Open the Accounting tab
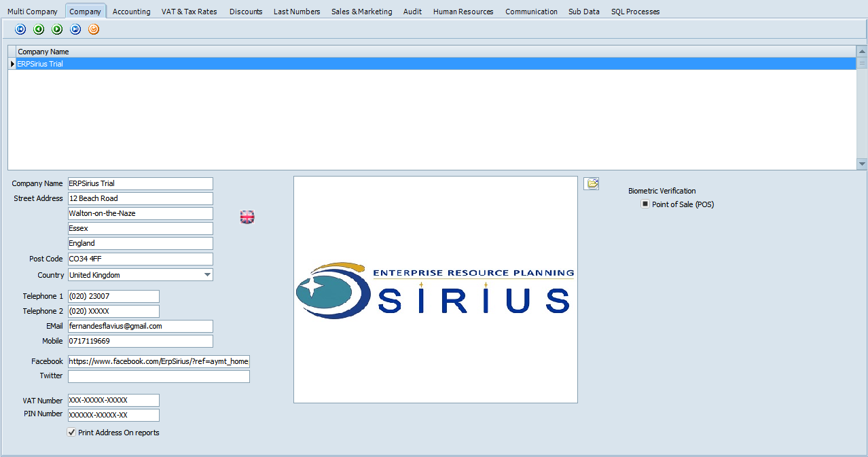The image size is (868, 457). click(x=132, y=12)
